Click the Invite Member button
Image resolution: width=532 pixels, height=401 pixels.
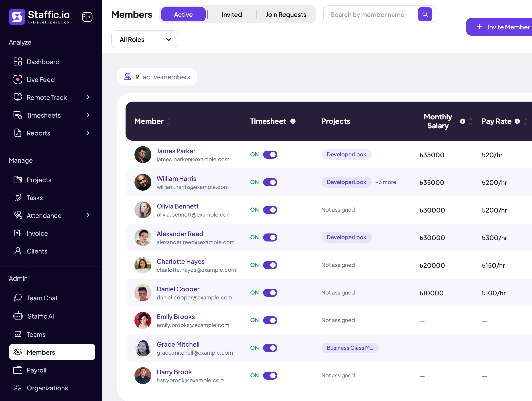pos(499,27)
